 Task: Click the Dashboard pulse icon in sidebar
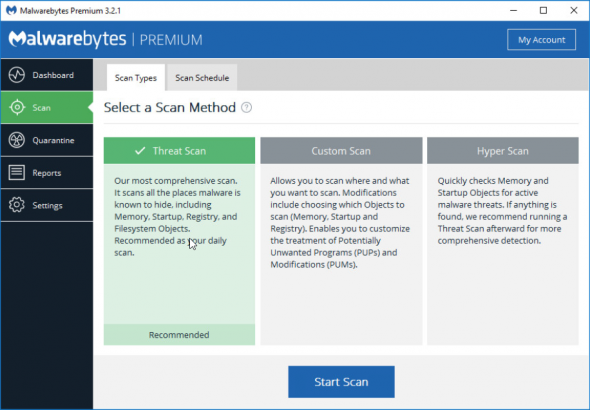(x=17, y=75)
